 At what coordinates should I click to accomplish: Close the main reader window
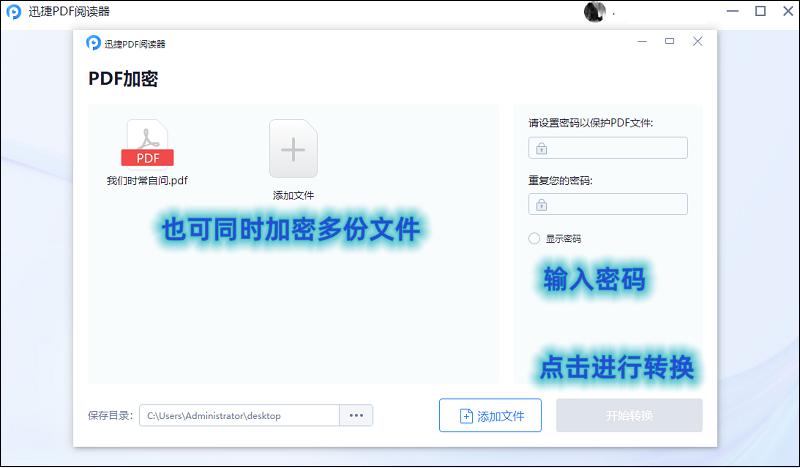pos(788,11)
